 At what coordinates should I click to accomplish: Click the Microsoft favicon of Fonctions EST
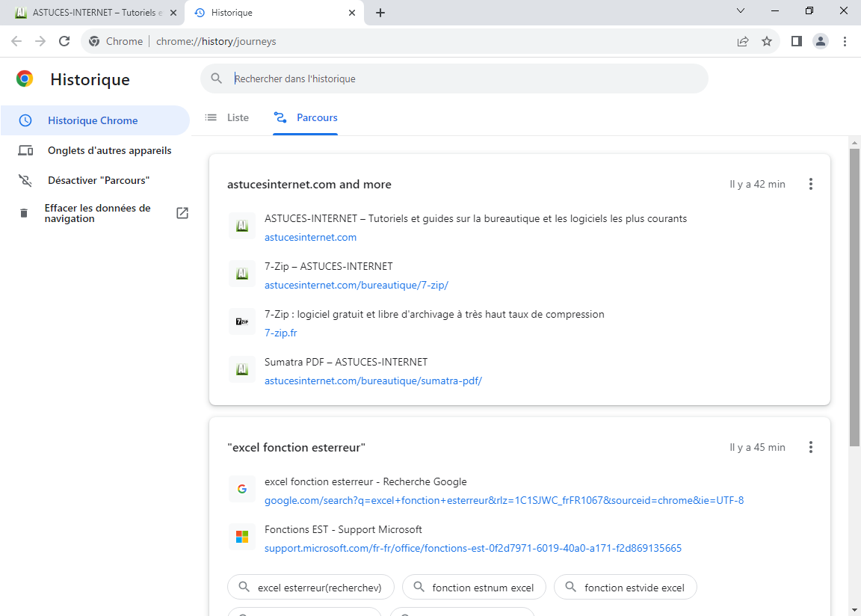click(242, 537)
